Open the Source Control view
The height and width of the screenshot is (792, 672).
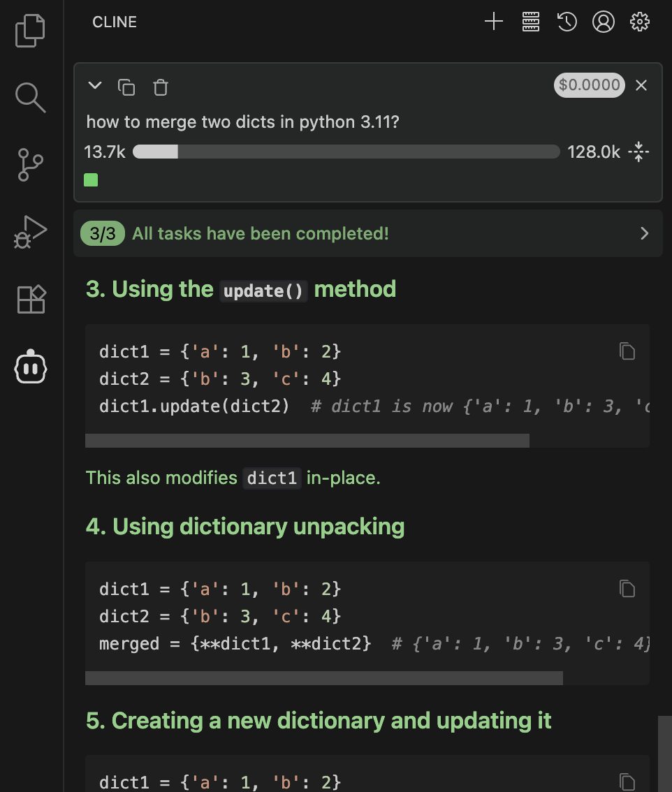tap(30, 165)
